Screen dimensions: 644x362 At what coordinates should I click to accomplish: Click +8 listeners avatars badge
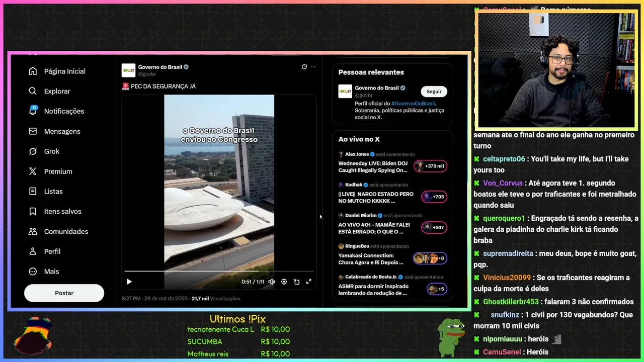[430, 258]
